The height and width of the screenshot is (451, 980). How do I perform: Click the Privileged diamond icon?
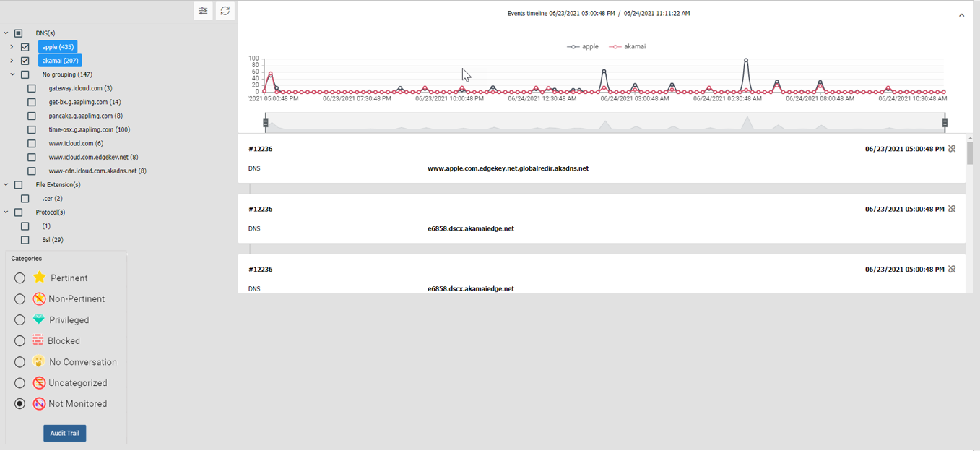(40, 319)
